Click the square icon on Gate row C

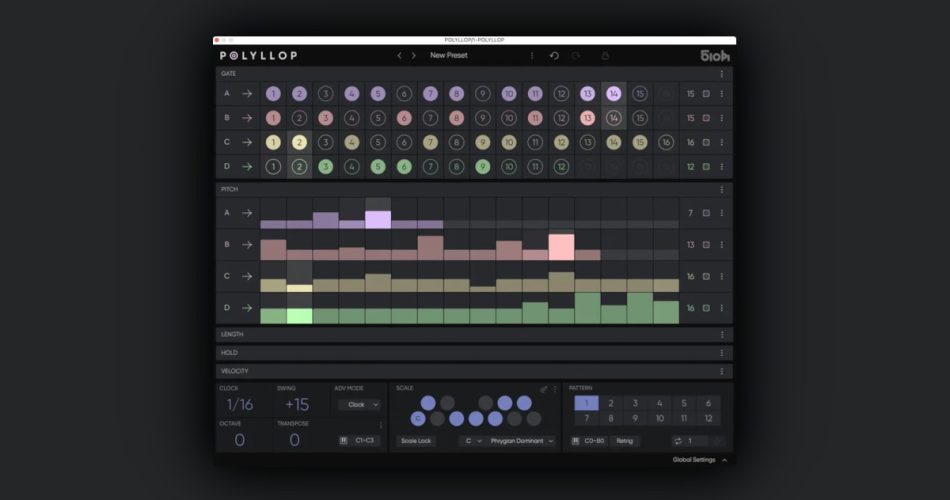pyautogui.click(x=706, y=142)
